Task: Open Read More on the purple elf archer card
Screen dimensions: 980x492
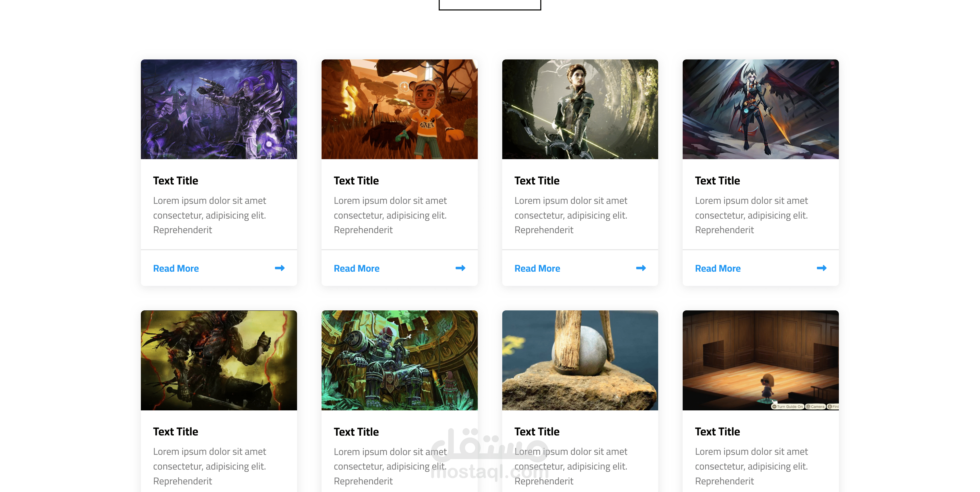Action: pyautogui.click(x=176, y=268)
